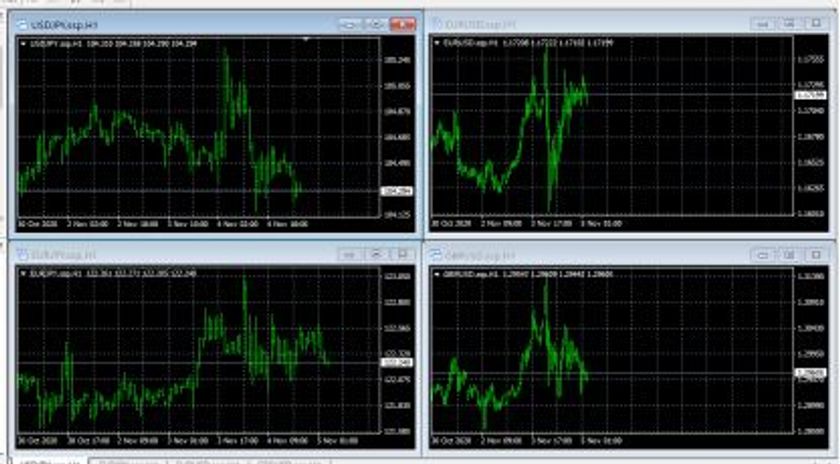The image size is (840, 464).
Task: Minimize the EURUSD chart window
Action: point(763,24)
